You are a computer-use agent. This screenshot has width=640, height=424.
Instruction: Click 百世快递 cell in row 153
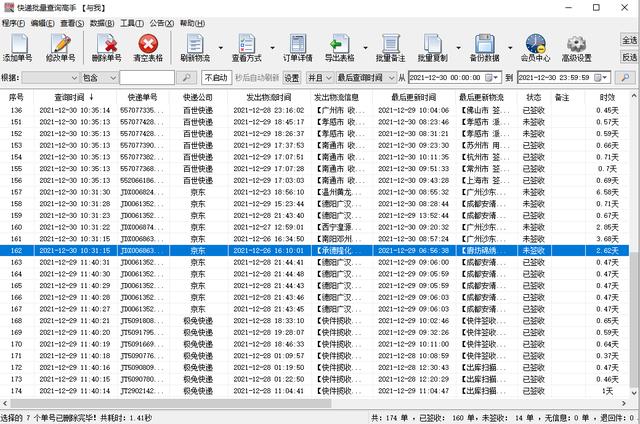(x=198, y=145)
